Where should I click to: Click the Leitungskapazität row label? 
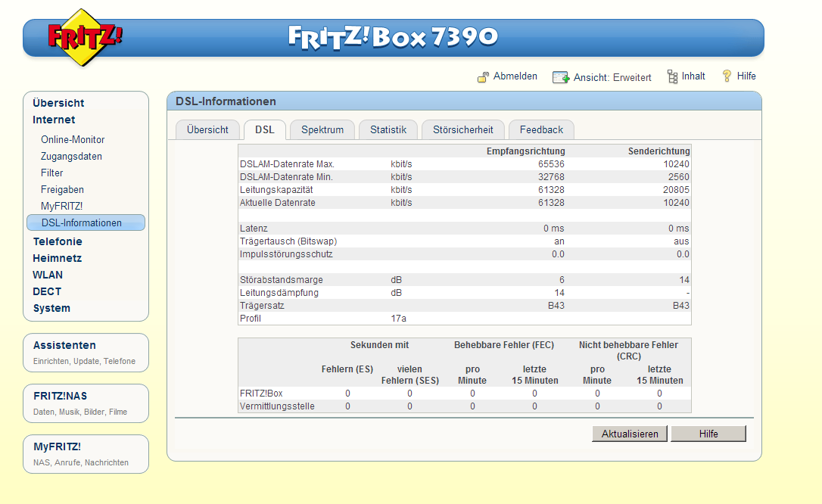click(276, 190)
